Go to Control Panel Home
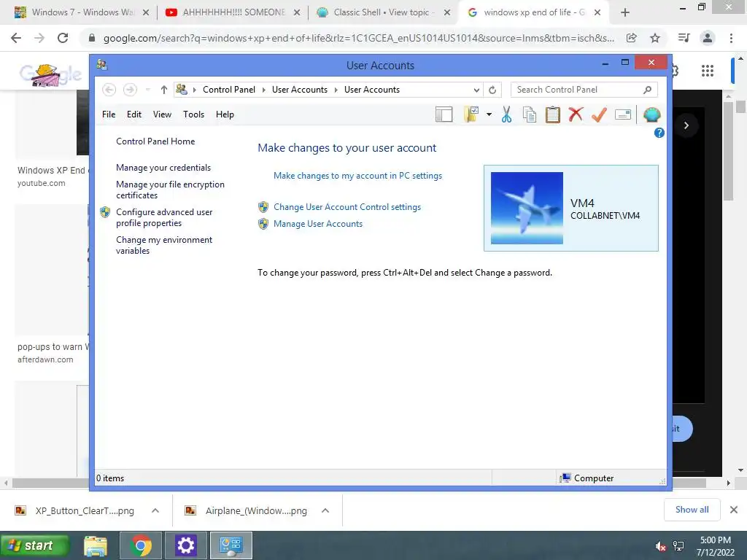The height and width of the screenshot is (560, 747). 155,141
